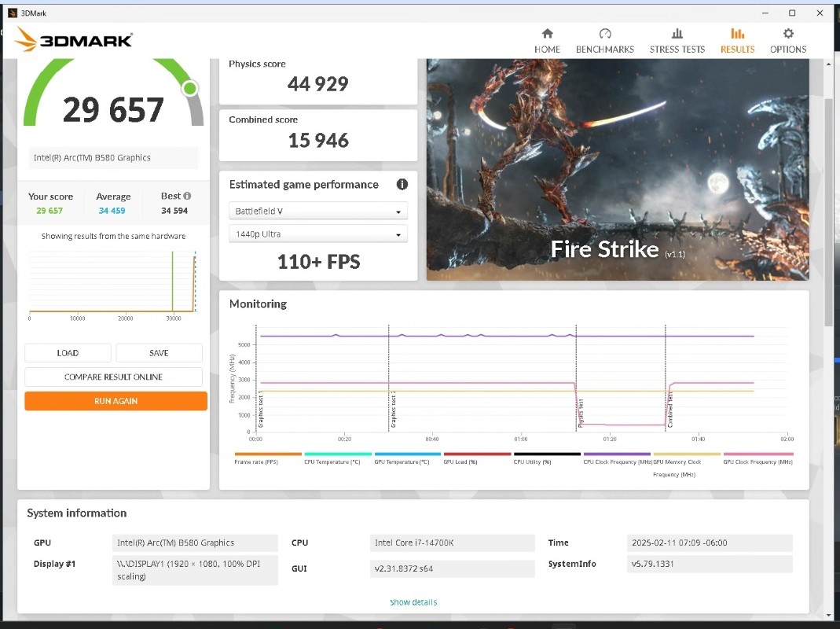Go to Stress Tests chart icon
Viewport: 840px width, 629px height.
677,34
